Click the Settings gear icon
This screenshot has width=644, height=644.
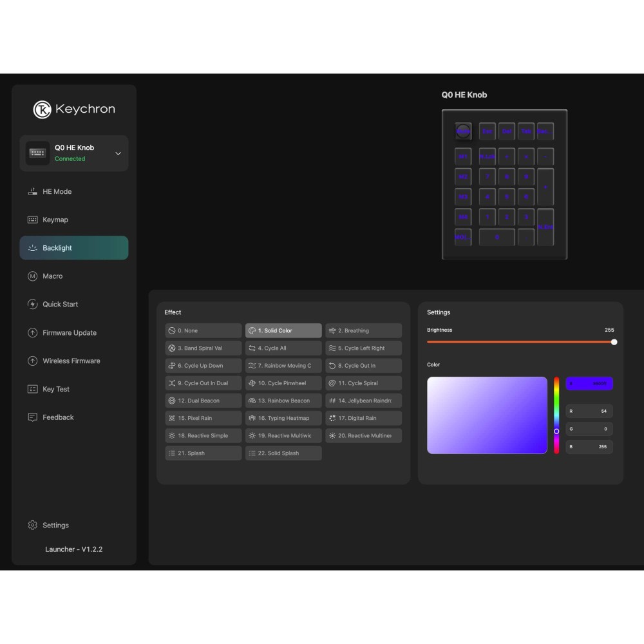[x=32, y=526]
